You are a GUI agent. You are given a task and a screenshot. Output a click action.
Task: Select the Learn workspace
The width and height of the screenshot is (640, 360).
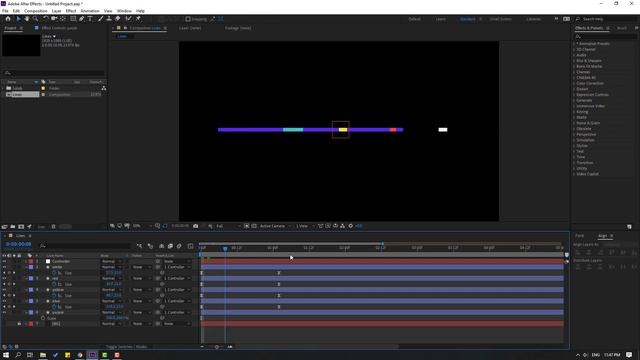click(440, 19)
